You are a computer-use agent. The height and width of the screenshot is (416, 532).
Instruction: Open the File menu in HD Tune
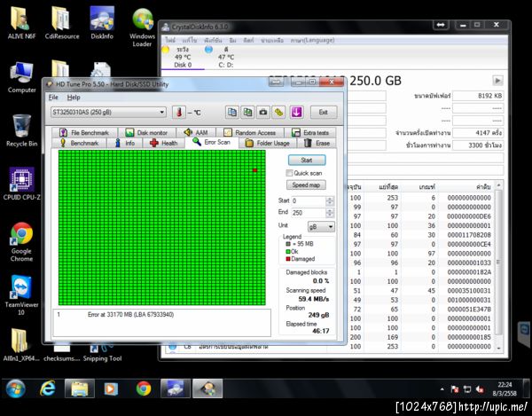(53, 98)
